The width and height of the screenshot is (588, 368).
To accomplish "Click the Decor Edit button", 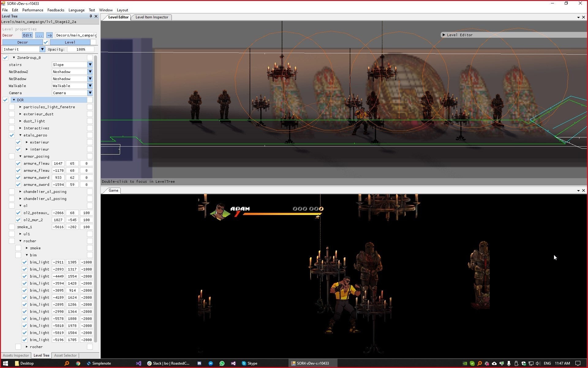I will pyautogui.click(x=27, y=35).
